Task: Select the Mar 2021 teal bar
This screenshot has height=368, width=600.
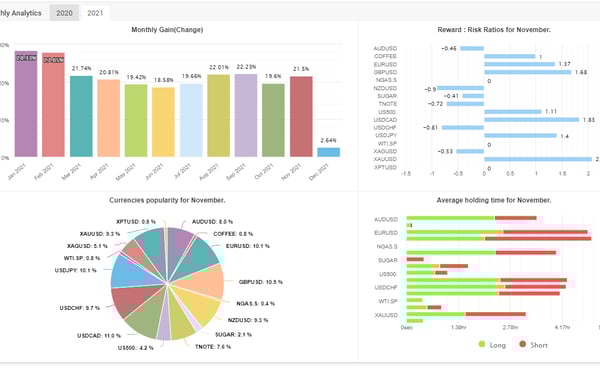Action: click(81, 116)
